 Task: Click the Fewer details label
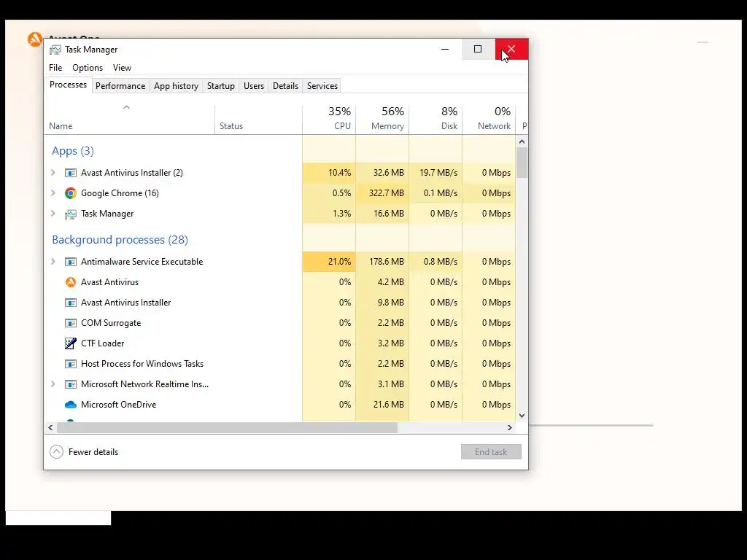pyautogui.click(x=93, y=452)
